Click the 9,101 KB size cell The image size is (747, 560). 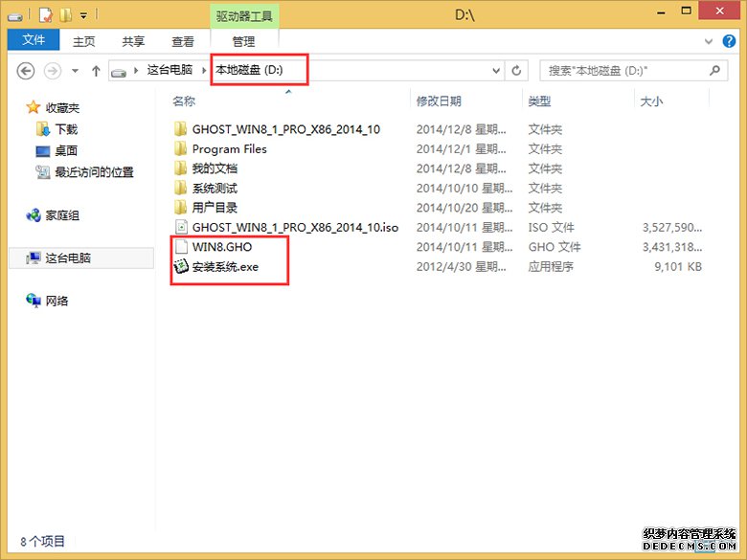pyautogui.click(x=678, y=267)
